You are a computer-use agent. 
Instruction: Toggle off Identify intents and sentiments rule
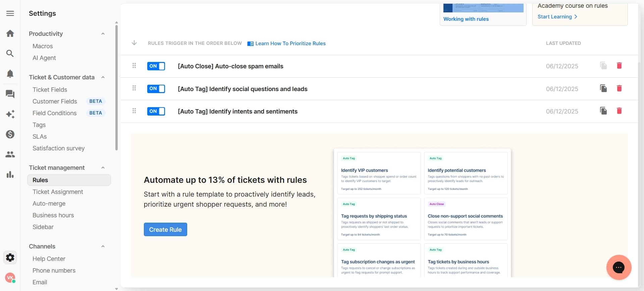pos(156,111)
